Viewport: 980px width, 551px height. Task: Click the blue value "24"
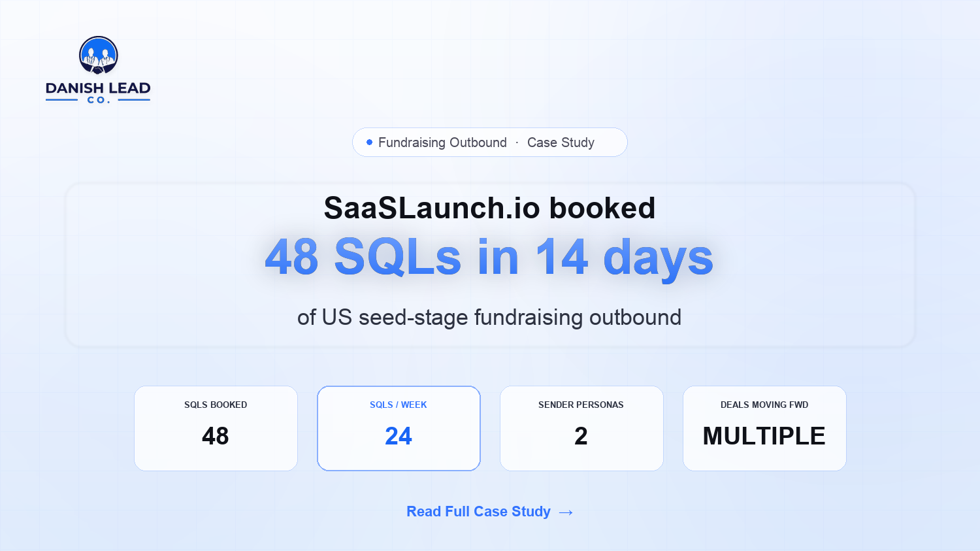(399, 436)
